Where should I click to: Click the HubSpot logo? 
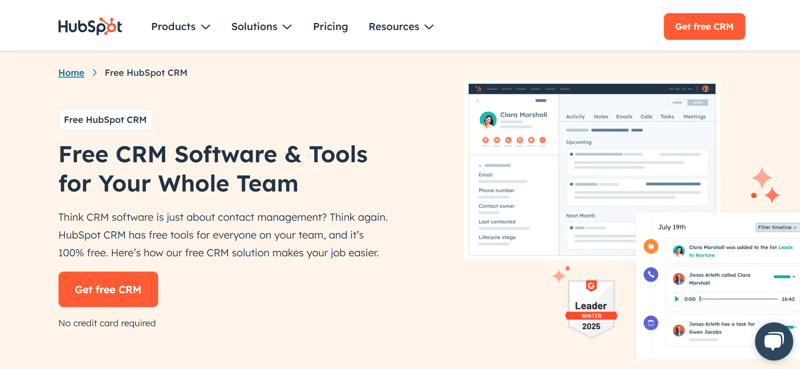click(90, 27)
